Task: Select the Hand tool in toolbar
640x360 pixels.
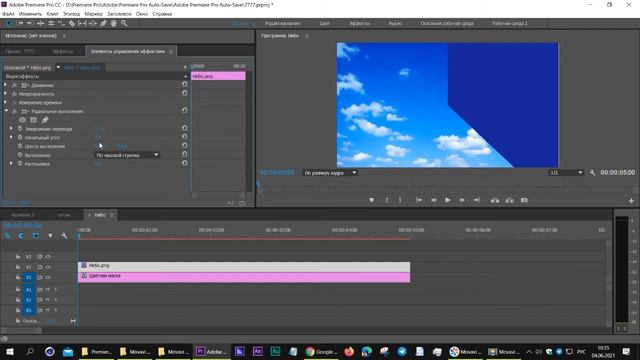Action: 113,24
